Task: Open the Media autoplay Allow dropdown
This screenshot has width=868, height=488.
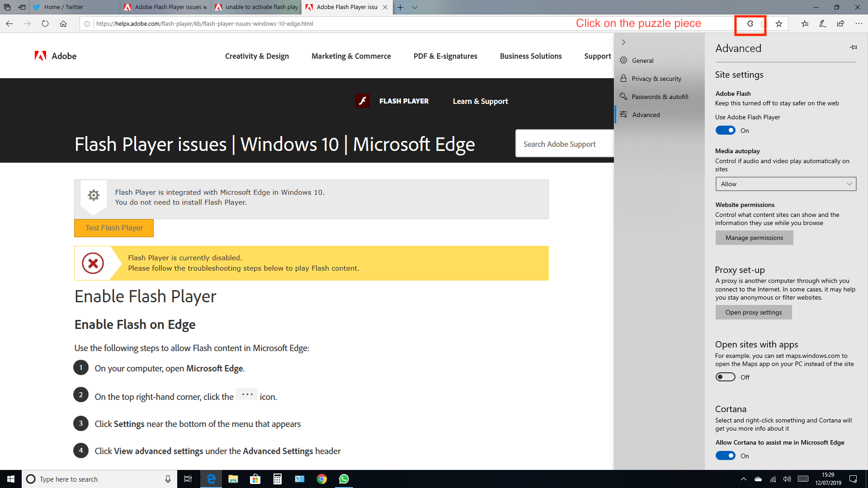Action: point(785,183)
